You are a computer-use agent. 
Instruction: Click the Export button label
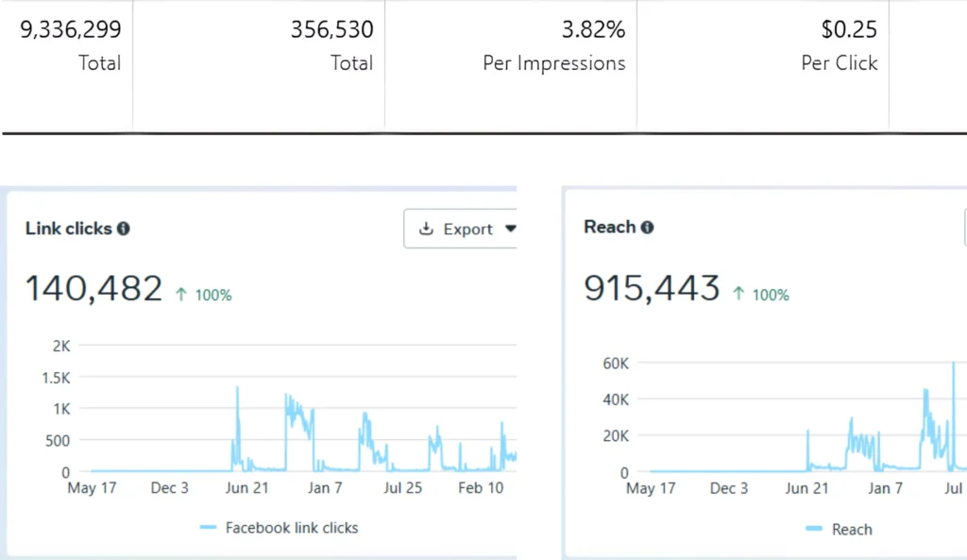pyautogui.click(x=467, y=229)
